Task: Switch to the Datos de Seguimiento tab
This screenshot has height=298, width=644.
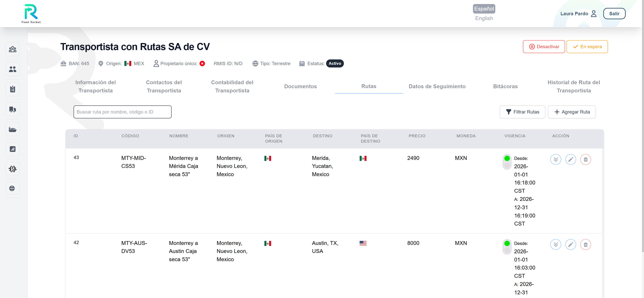Action: (x=437, y=86)
